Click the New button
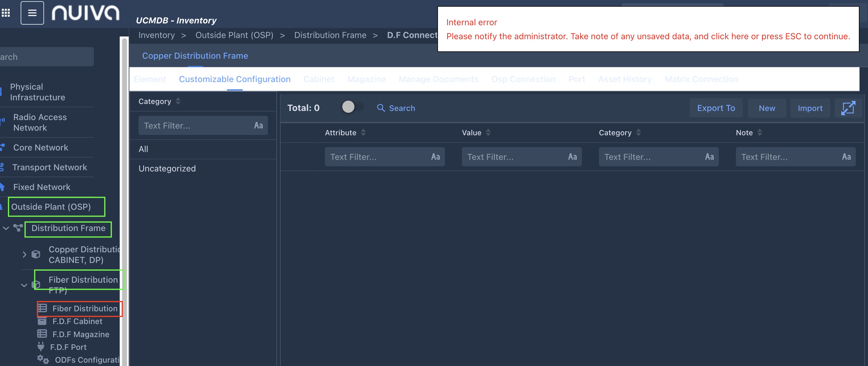 (767, 108)
